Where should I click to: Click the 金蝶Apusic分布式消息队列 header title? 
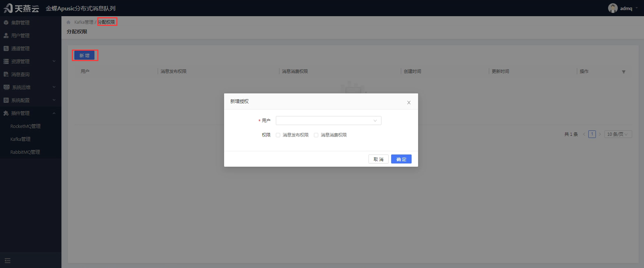point(81,8)
